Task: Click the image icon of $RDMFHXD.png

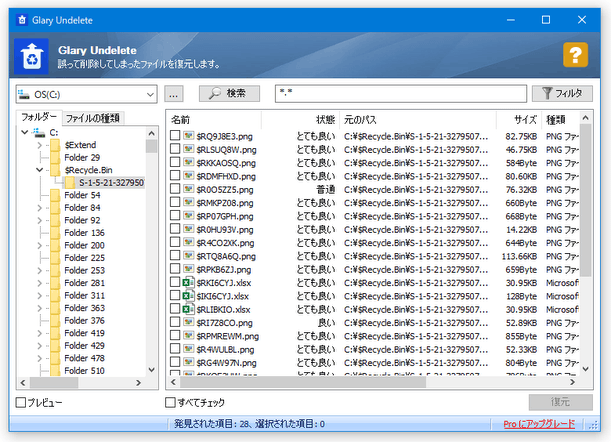Action: pyautogui.click(x=189, y=176)
